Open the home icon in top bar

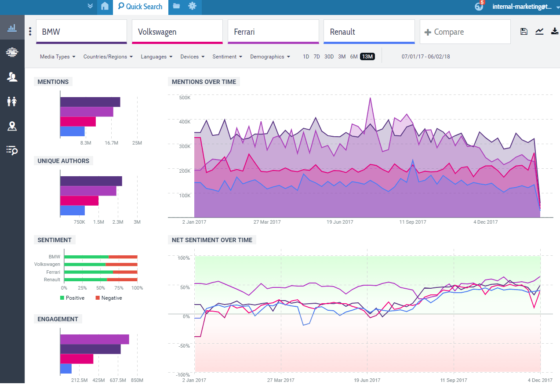pos(105,7)
